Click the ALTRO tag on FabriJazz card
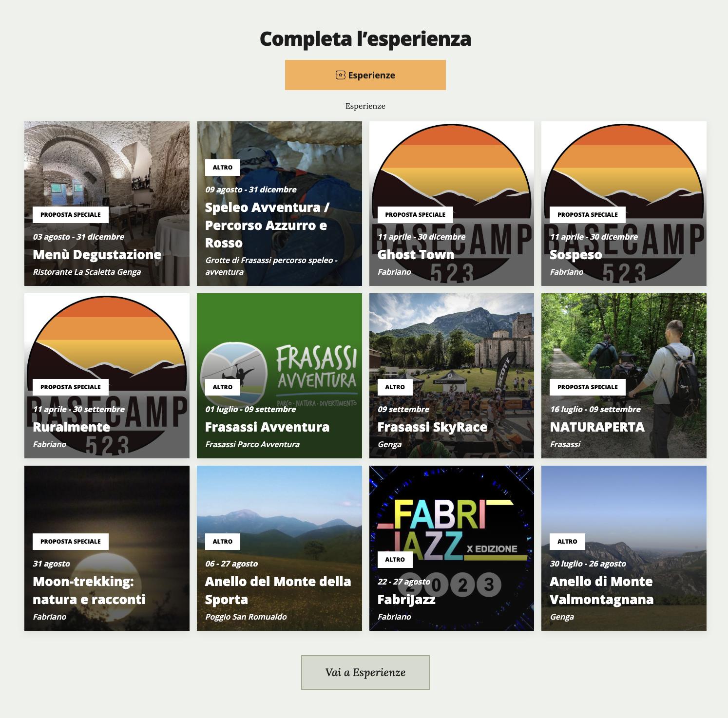728x718 pixels. tap(395, 560)
